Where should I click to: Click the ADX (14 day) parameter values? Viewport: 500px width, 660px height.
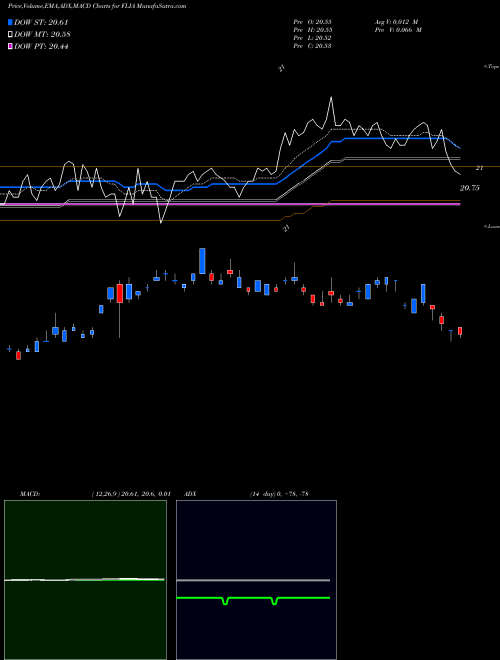[x=279, y=494]
